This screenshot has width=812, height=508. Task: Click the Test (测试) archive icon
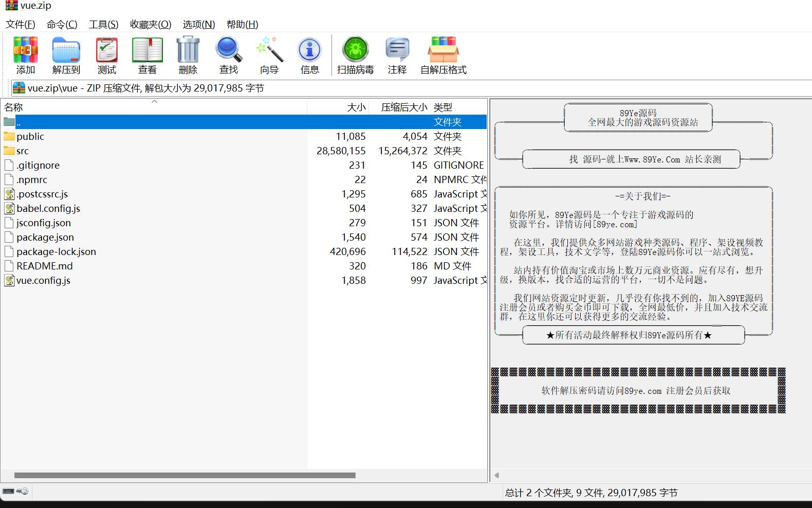[x=107, y=50]
